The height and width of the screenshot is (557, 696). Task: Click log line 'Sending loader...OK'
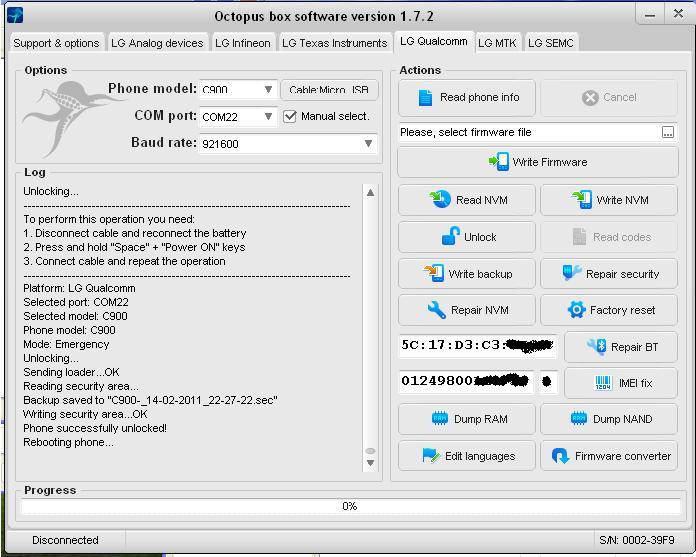click(x=71, y=372)
